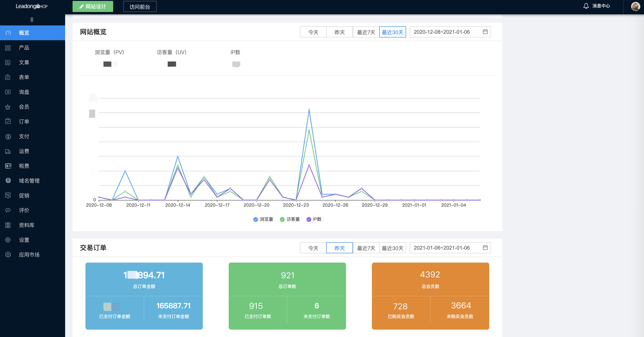Click the 设置 gear icon in sidebar
644x337 pixels.
(8, 240)
